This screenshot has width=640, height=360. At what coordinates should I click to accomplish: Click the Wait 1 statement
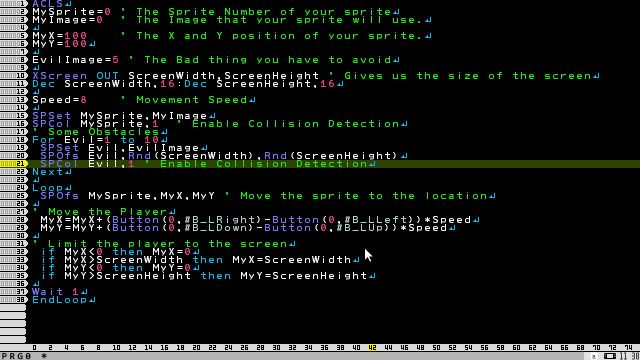pos(56,292)
